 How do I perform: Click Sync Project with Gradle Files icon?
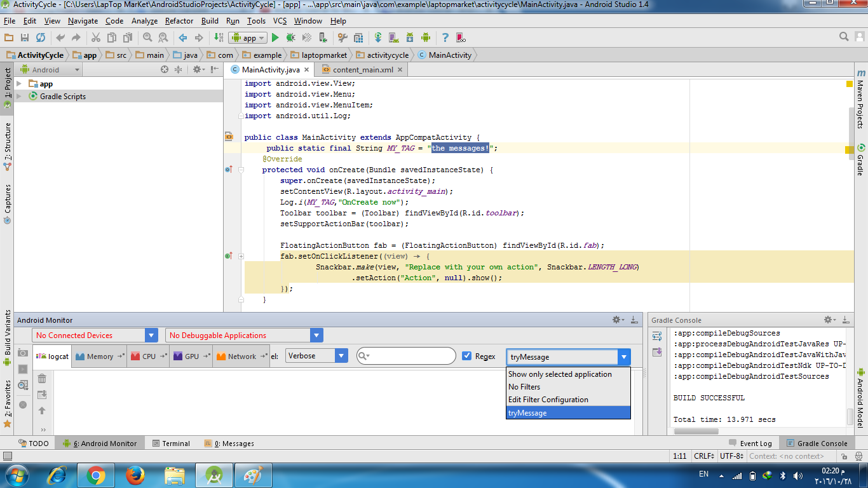tap(377, 37)
